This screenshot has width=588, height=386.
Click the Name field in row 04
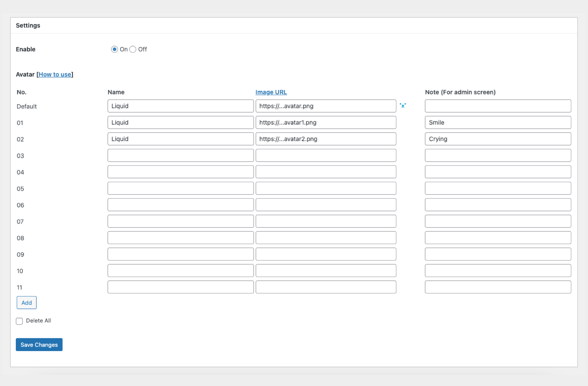(180, 172)
